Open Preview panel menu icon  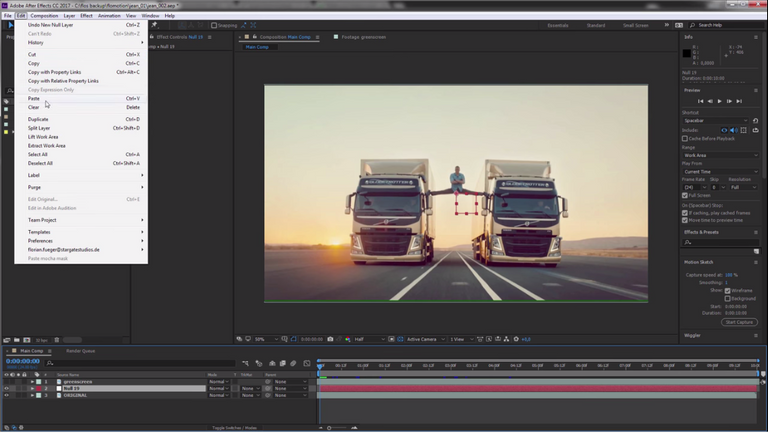(756, 91)
